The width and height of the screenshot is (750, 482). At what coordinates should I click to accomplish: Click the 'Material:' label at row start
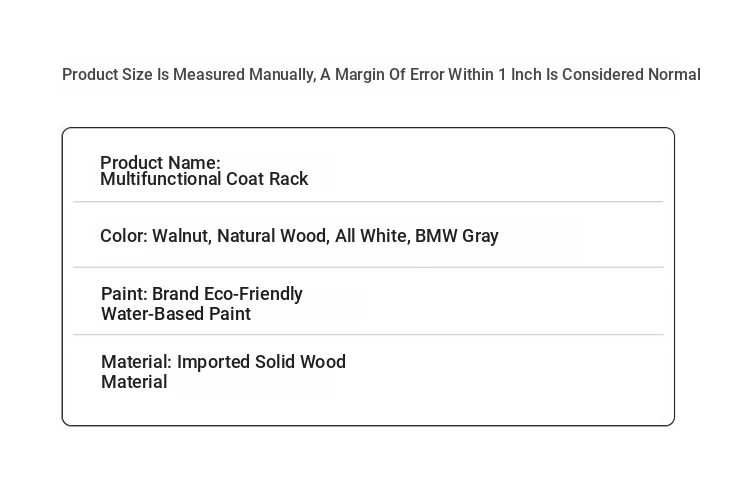[136, 362]
